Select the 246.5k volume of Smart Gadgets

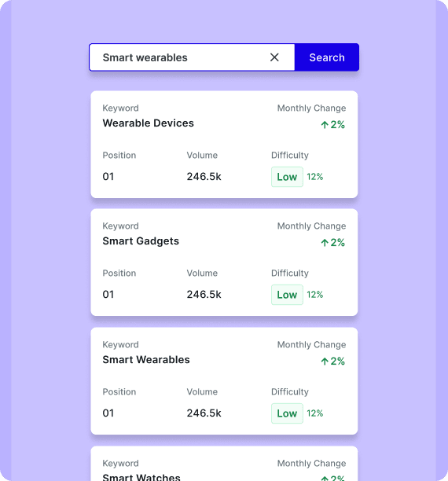[204, 294]
